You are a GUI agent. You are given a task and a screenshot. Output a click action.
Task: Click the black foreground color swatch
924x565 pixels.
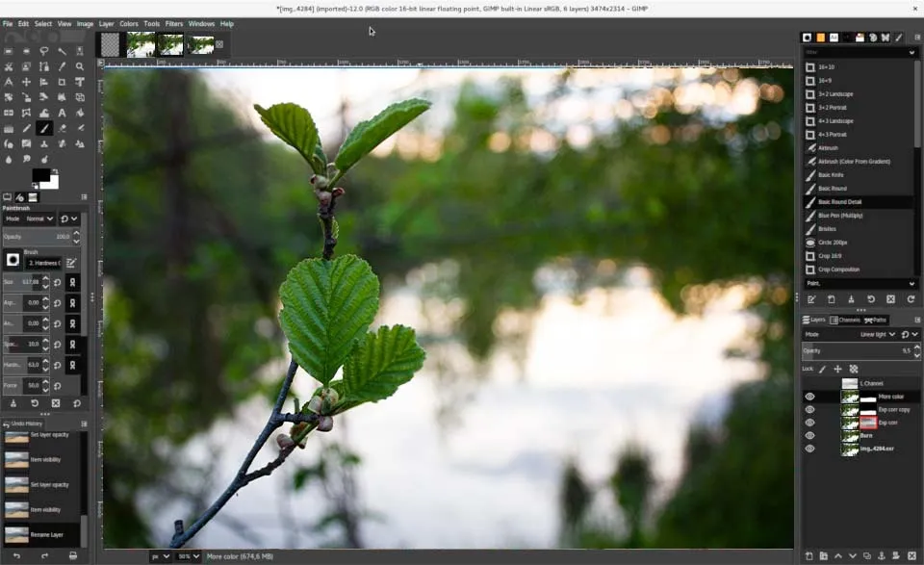click(40, 176)
